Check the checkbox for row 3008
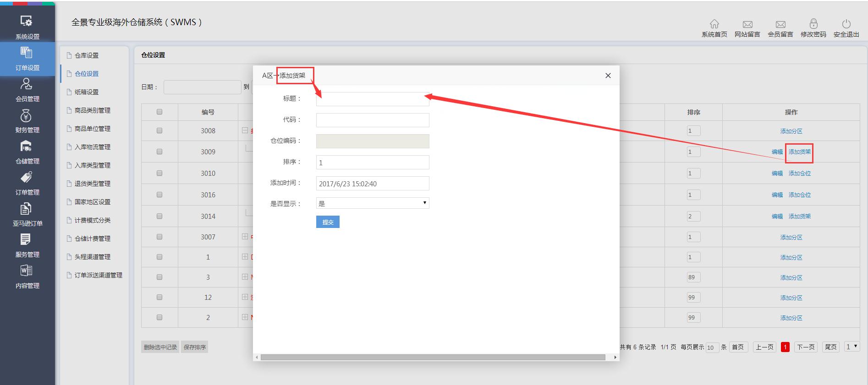The height and width of the screenshot is (385, 868). pyautogui.click(x=159, y=130)
